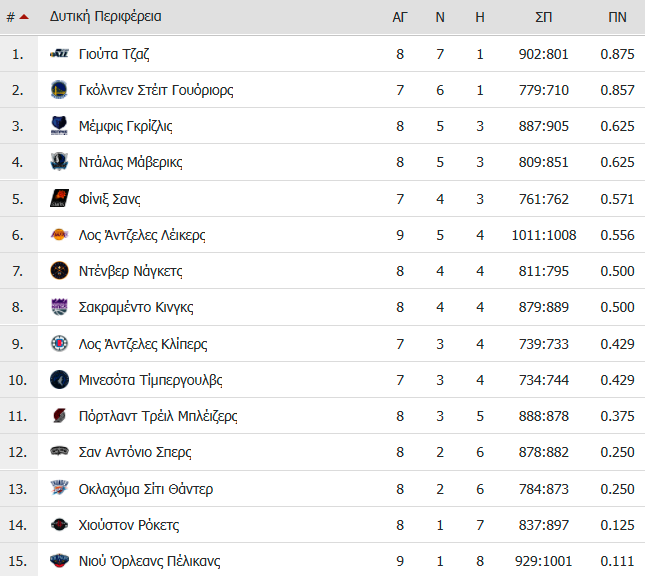The width and height of the screenshot is (645, 576).
Task: Toggle the red sort arrow beside #
Action: point(24,17)
